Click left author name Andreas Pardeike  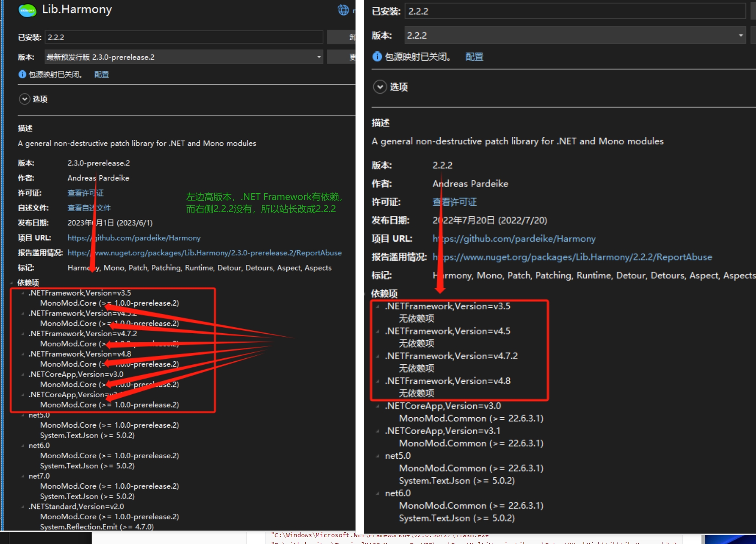coord(98,178)
